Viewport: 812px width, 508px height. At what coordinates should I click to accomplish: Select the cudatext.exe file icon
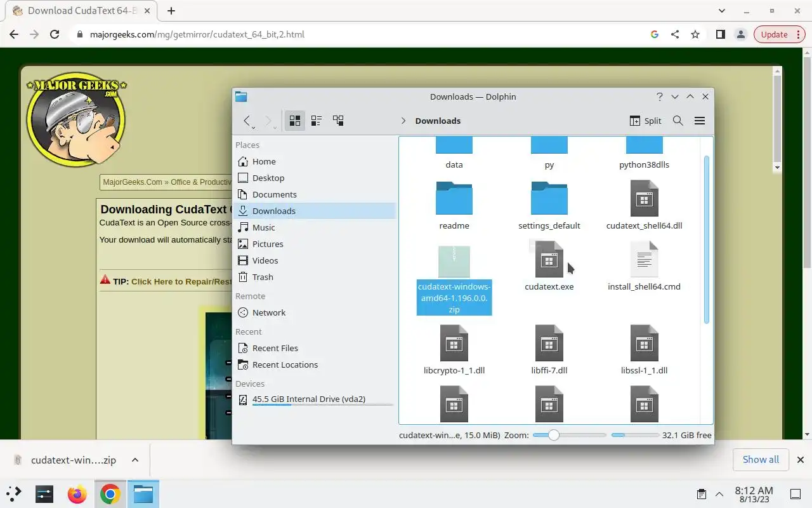pyautogui.click(x=549, y=259)
